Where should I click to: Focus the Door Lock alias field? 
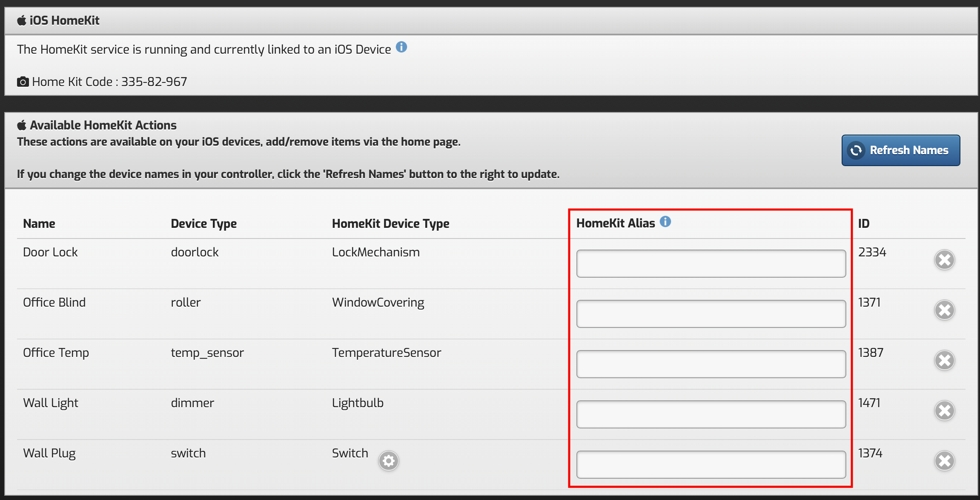(711, 264)
